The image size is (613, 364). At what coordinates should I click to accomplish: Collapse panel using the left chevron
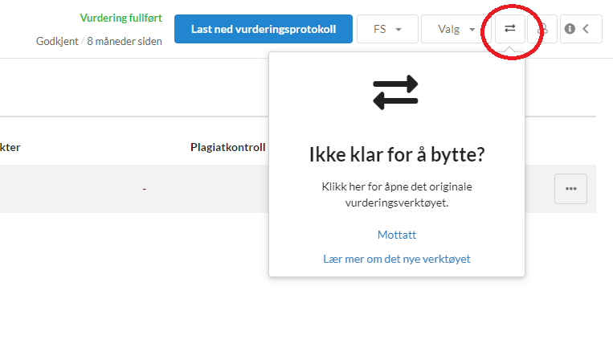pyautogui.click(x=586, y=29)
